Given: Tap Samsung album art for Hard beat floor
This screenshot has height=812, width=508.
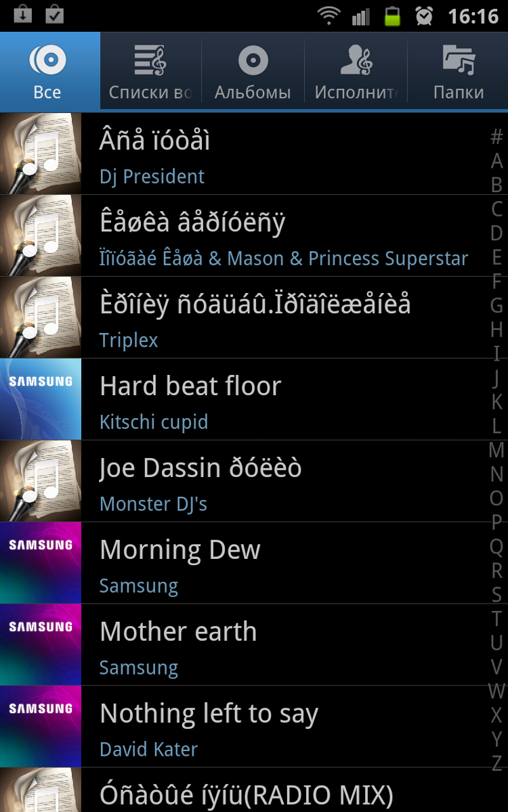Looking at the screenshot, I should pyautogui.click(x=41, y=399).
